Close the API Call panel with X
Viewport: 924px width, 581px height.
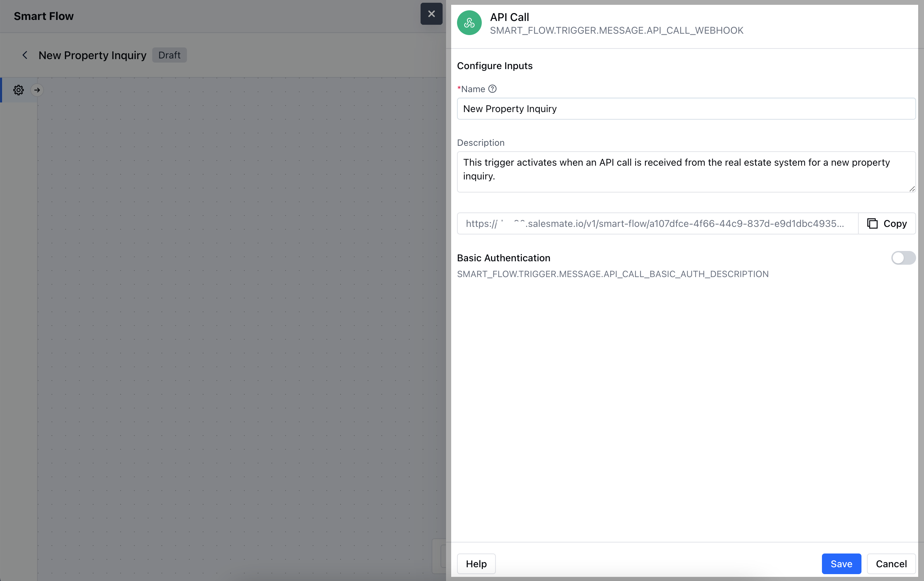[x=431, y=14]
